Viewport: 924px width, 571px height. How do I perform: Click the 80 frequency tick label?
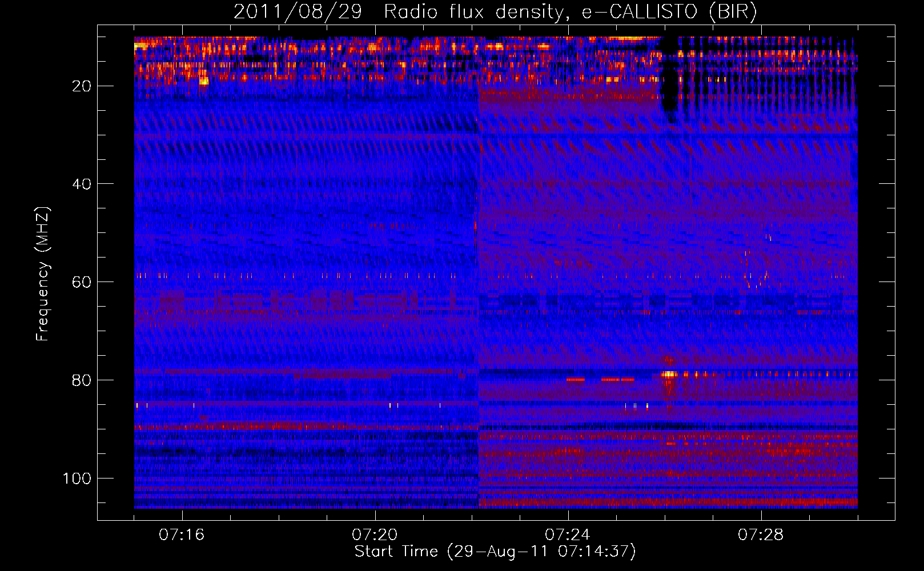point(82,380)
